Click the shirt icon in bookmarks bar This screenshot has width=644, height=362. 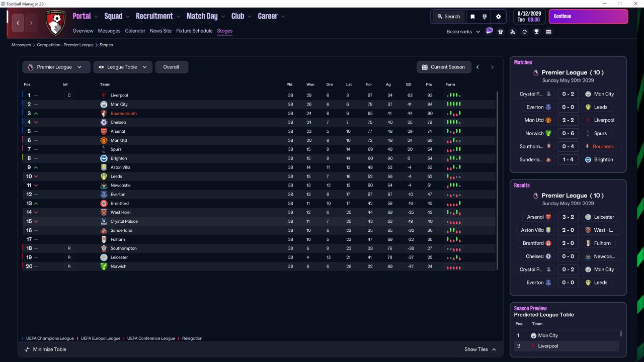501,32
